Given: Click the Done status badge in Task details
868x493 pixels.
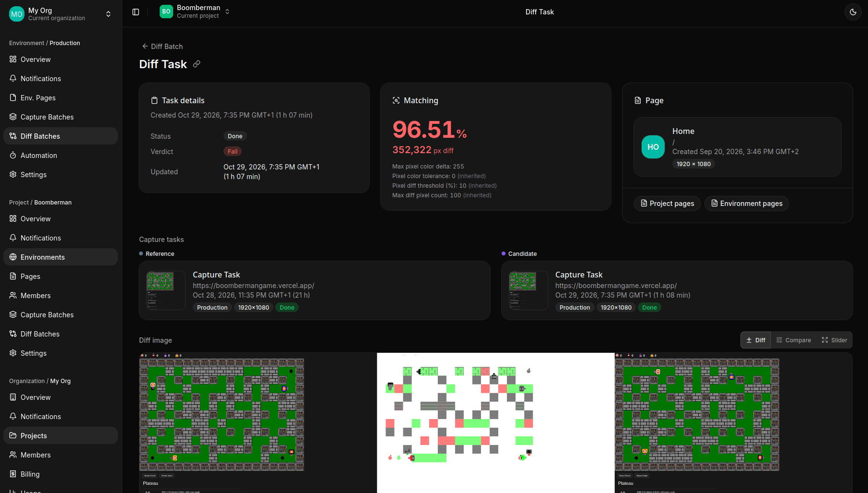Looking at the screenshot, I should coord(235,136).
